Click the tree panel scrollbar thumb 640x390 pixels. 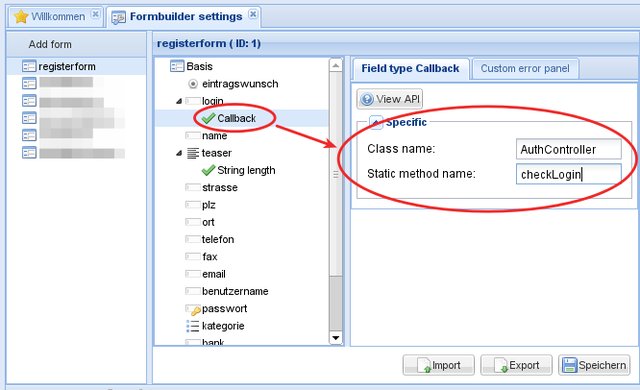click(336, 174)
